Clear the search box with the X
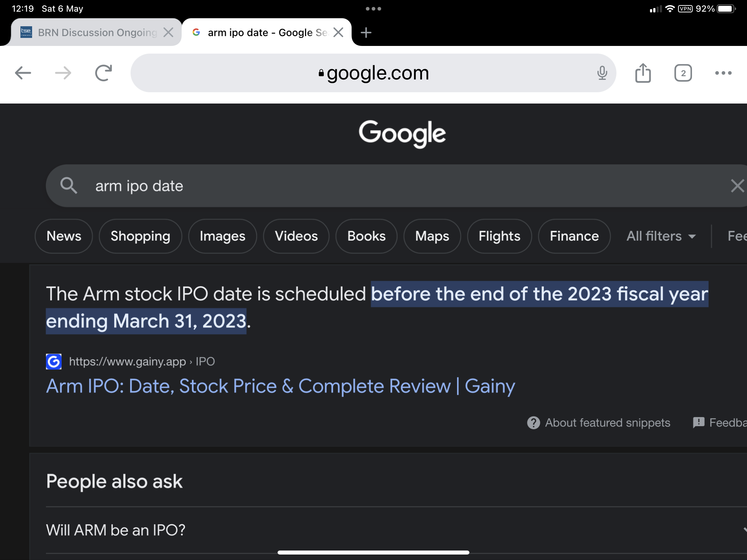The width and height of the screenshot is (747, 560). click(x=738, y=186)
